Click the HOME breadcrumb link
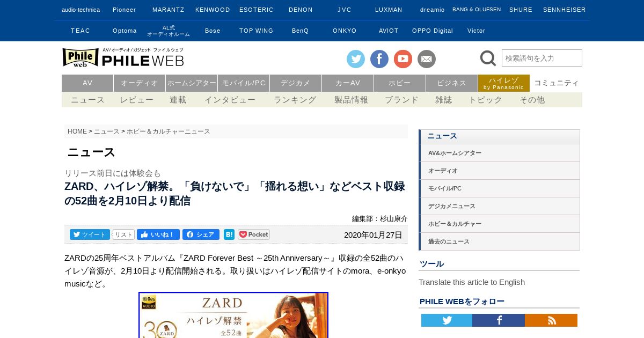The height and width of the screenshot is (338, 644). (x=77, y=131)
